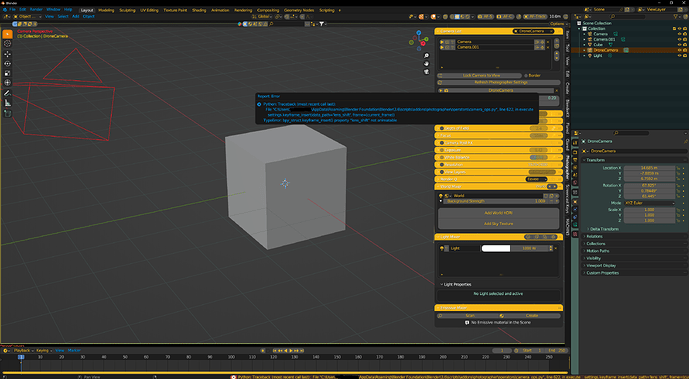
Task: Hide DroneCamera with its outliner eye icon
Action: [679, 50]
